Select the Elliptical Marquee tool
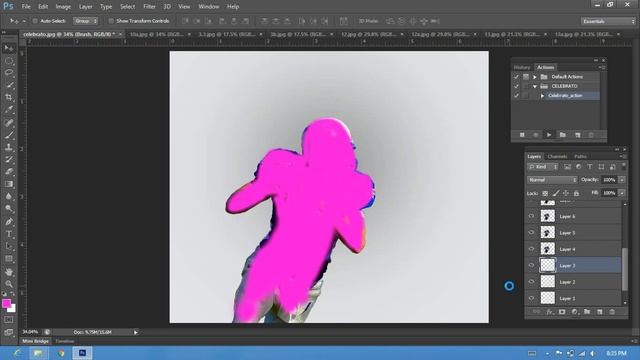 click(9, 61)
